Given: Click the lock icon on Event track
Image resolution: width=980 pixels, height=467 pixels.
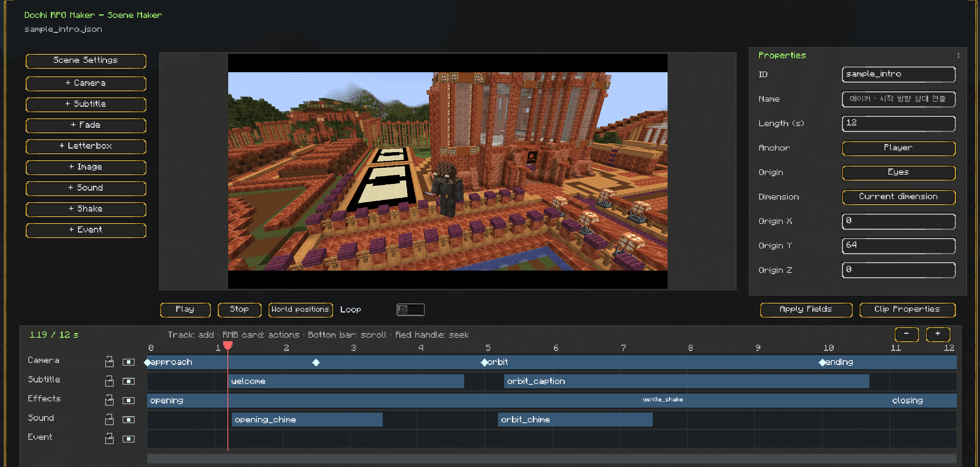Looking at the screenshot, I should point(109,439).
